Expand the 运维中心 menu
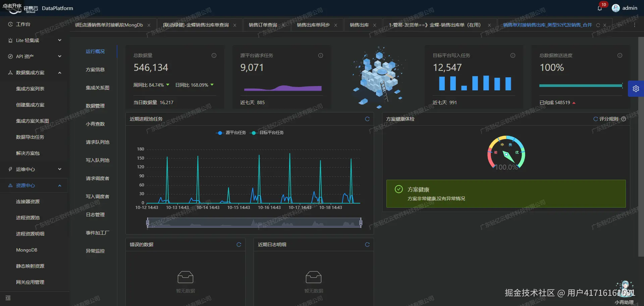644x306 pixels. pos(35,169)
